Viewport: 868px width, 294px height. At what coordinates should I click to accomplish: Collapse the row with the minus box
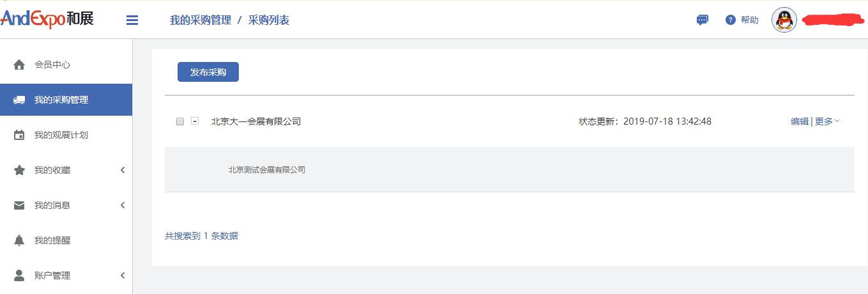pos(195,121)
